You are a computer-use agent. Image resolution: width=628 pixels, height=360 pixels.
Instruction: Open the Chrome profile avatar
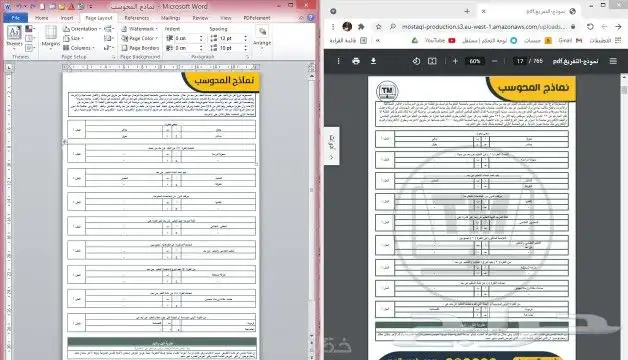click(x=347, y=26)
